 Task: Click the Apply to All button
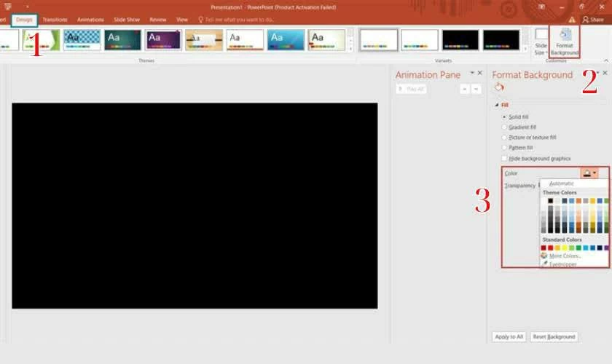click(509, 336)
